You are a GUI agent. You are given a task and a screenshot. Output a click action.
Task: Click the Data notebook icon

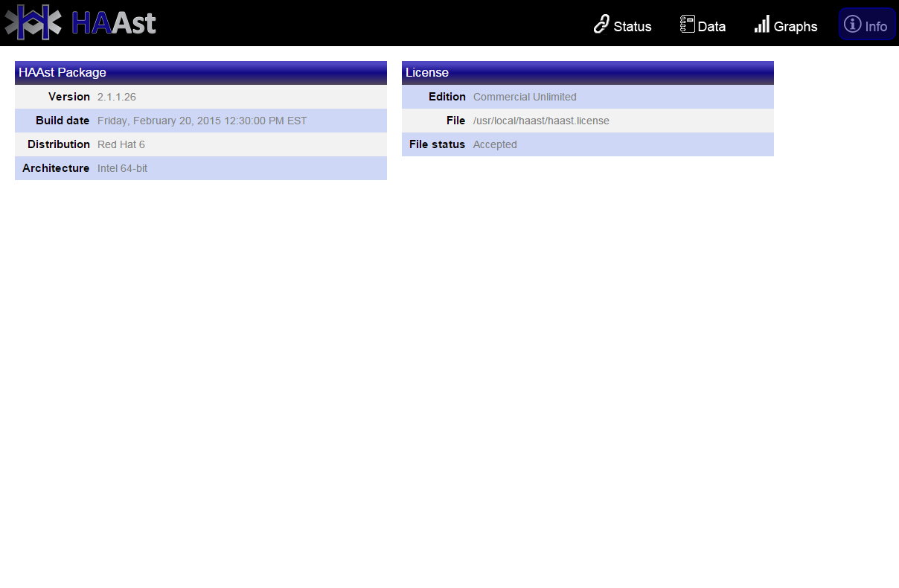(x=687, y=25)
